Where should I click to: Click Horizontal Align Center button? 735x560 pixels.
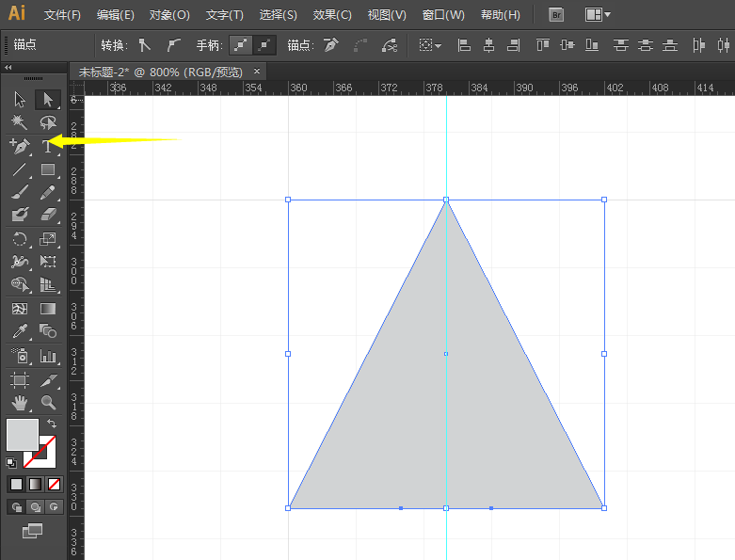(x=489, y=45)
